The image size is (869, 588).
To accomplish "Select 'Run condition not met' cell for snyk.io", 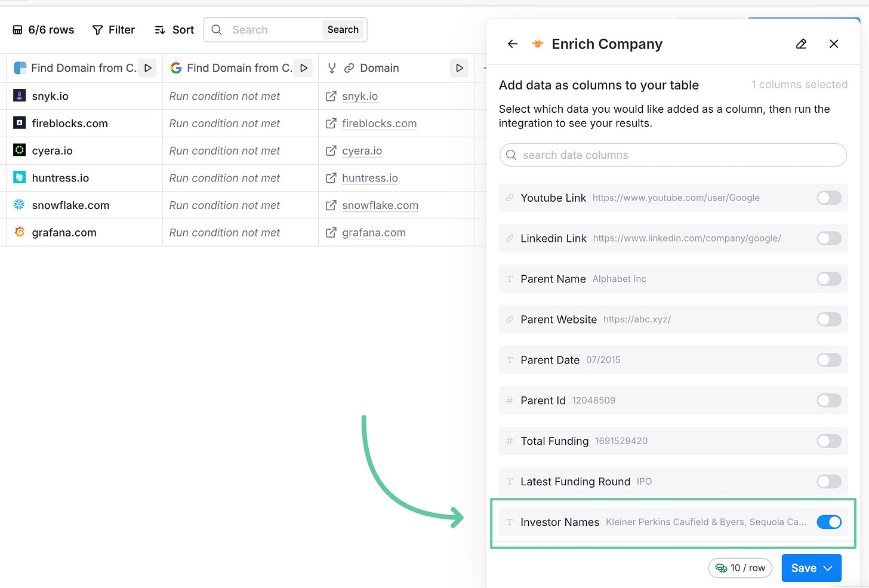I will click(x=241, y=96).
